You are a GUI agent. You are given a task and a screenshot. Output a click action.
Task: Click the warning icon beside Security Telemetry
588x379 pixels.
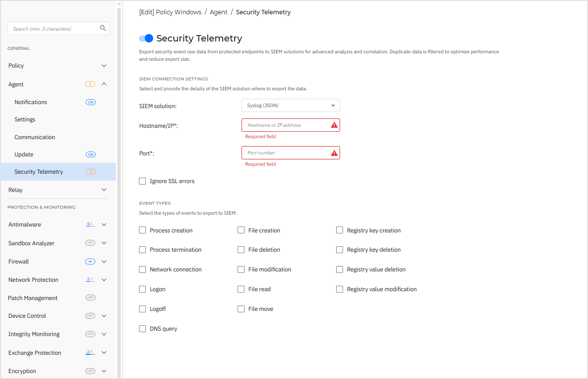(x=90, y=172)
